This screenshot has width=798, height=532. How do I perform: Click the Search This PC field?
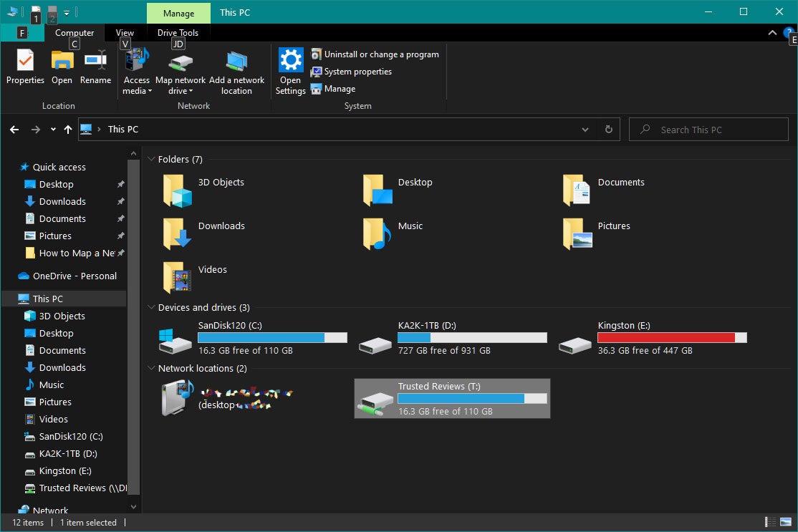click(x=708, y=129)
